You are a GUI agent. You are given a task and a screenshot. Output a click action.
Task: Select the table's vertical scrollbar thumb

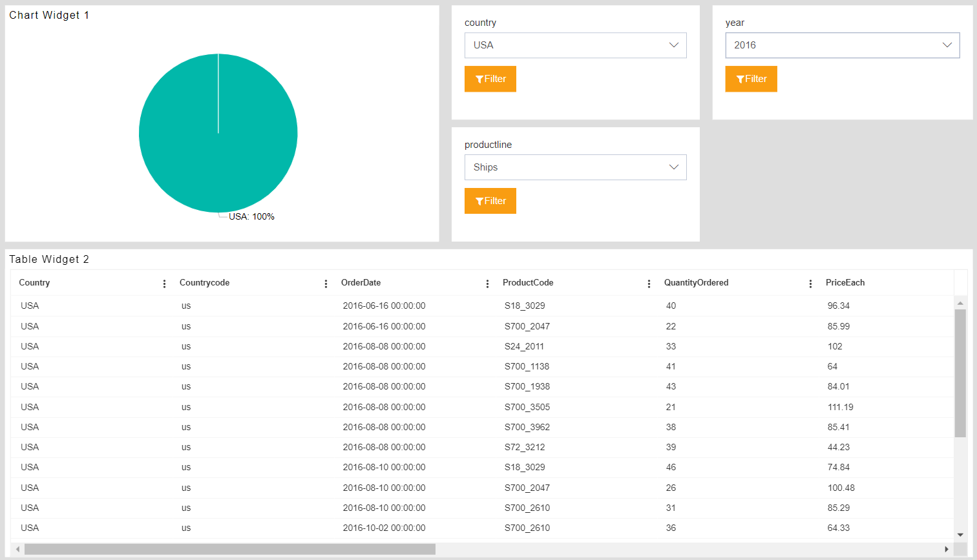(961, 373)
